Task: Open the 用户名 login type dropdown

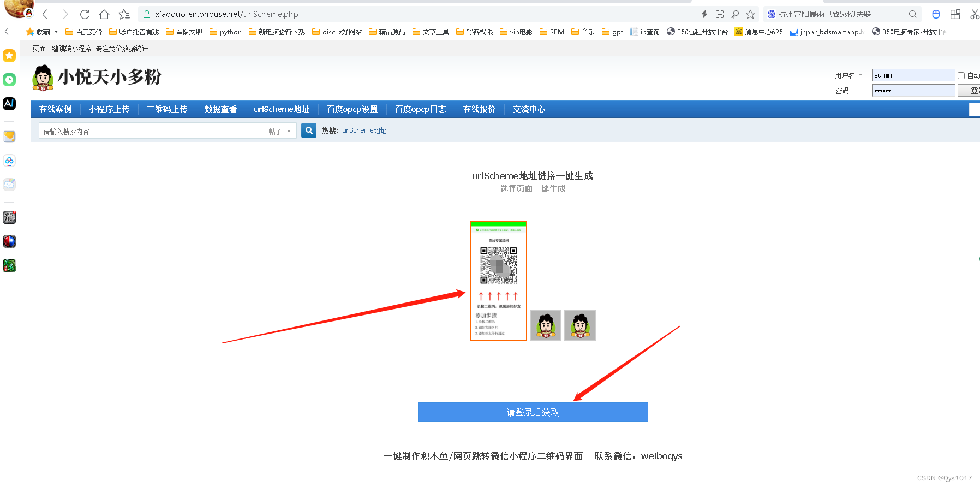Action: point(849,75)
